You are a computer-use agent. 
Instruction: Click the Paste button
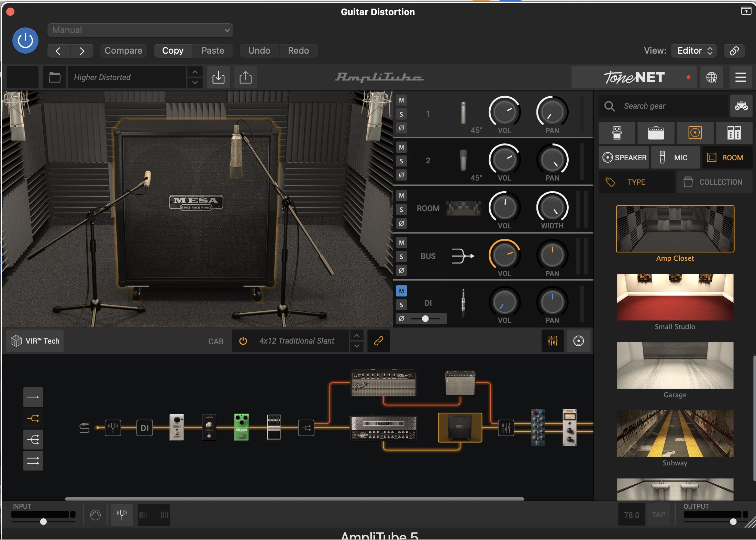pos(213,51)
